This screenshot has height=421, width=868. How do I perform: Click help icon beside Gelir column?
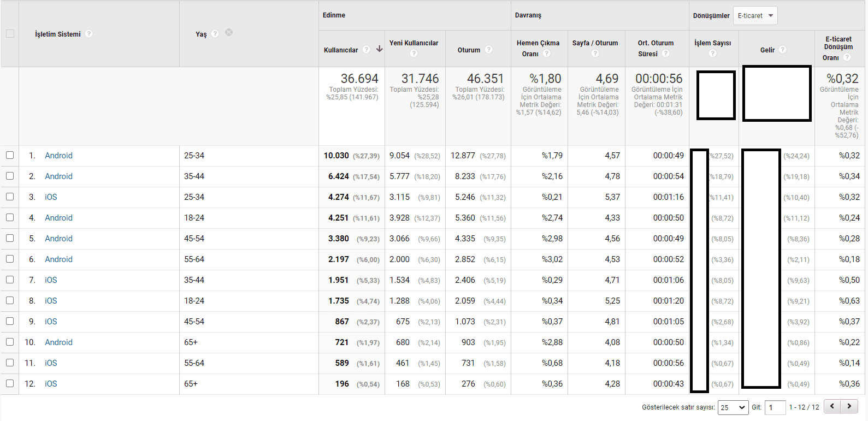[783, 50]
